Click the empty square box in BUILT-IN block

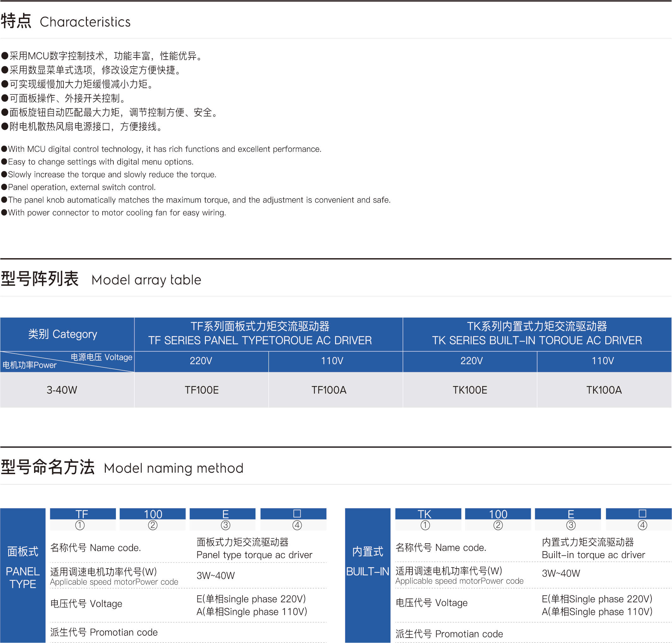tap(639, 514)
